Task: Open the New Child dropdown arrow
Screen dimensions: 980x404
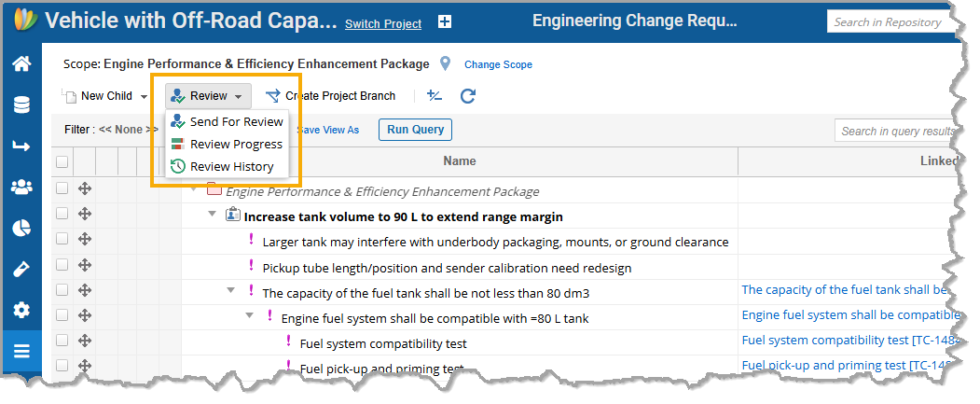Action: 145,96
